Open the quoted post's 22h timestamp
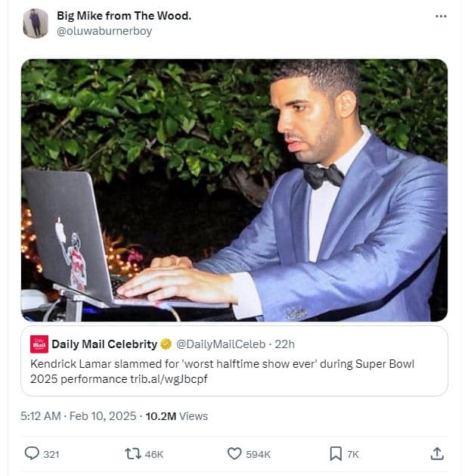 (x=285, y=344)
